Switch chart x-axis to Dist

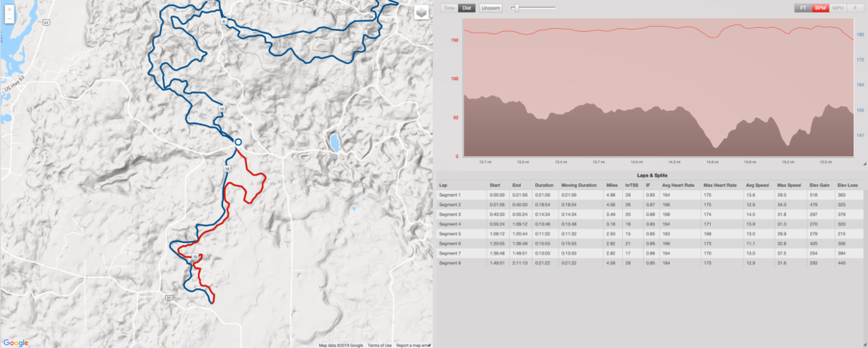click(x=467, y=9)
